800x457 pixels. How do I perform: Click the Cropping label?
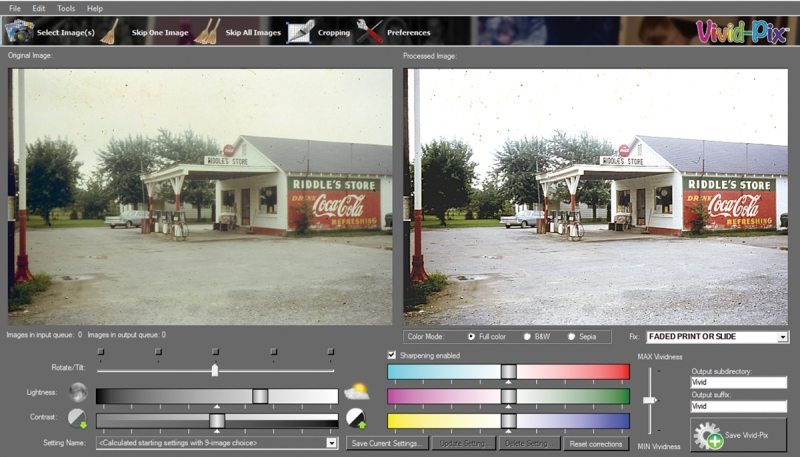[x=334, y=32]
